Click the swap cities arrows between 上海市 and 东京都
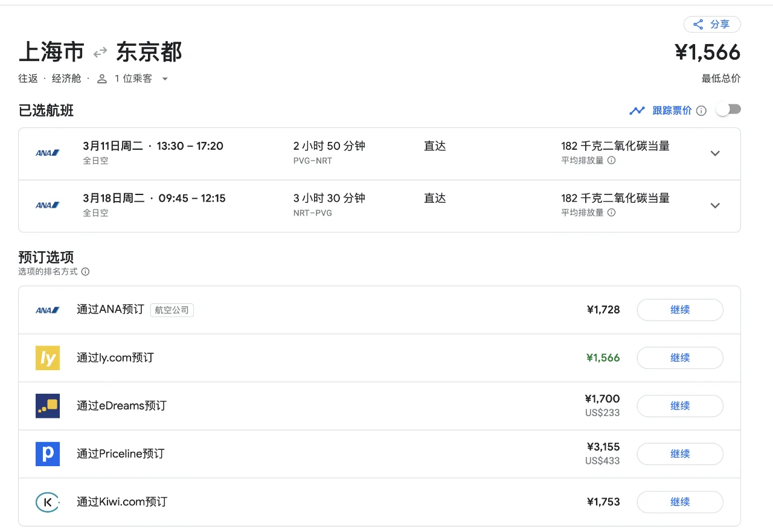The width and height of the screenshot is (773, 532). click(x=100, y=52)
